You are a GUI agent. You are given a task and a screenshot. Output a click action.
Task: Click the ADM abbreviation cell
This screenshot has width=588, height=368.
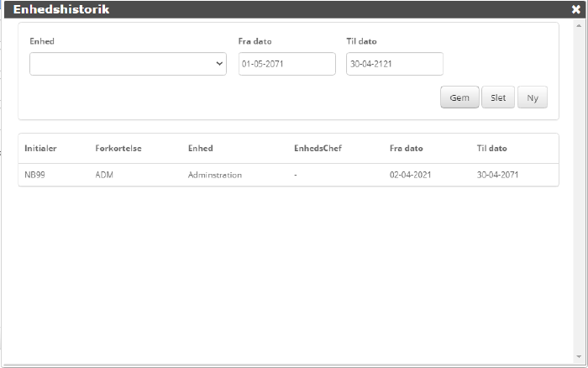[104, 175]
